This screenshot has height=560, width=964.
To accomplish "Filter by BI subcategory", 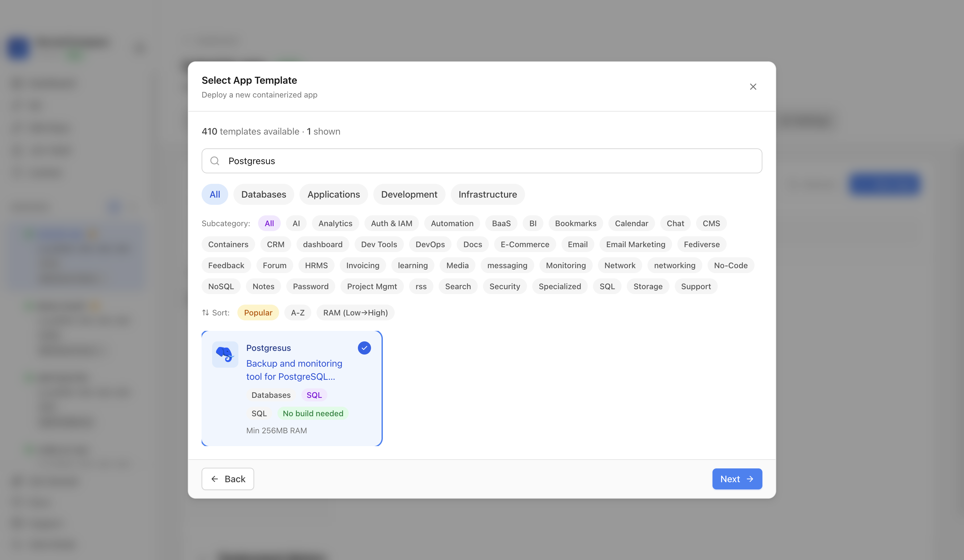I will [533, 224].
